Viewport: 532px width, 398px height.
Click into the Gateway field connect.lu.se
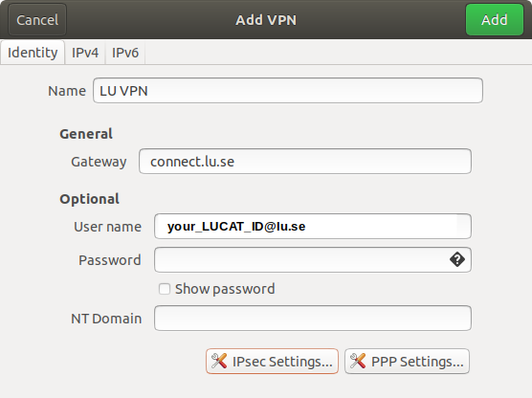(x=305, y=162)
